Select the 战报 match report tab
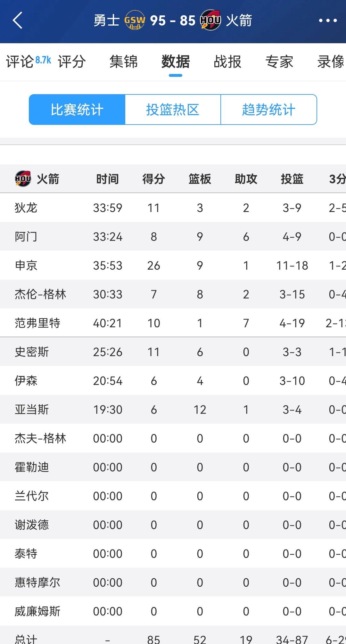 pos(227,61)
